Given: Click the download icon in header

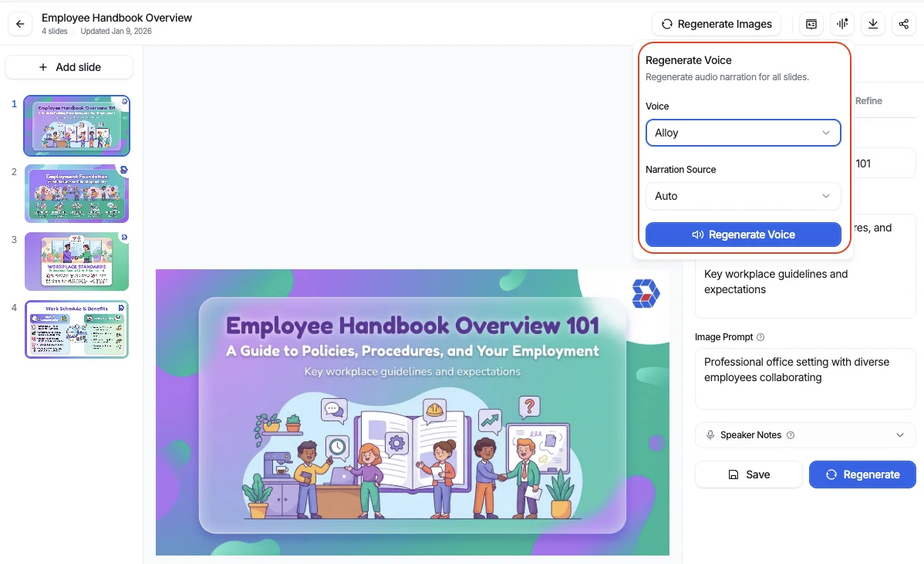Looking at the screenshot, I should 873,24.
